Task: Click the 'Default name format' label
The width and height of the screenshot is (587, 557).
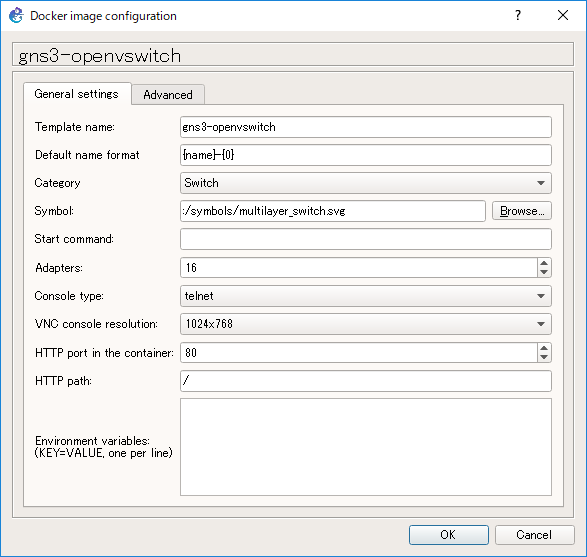Action: click(x=87, y=155)
